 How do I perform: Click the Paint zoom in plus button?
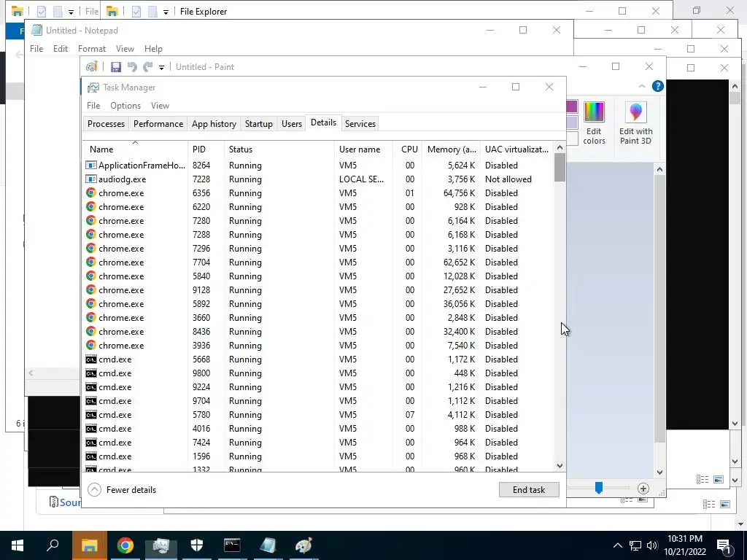[643, 489]
